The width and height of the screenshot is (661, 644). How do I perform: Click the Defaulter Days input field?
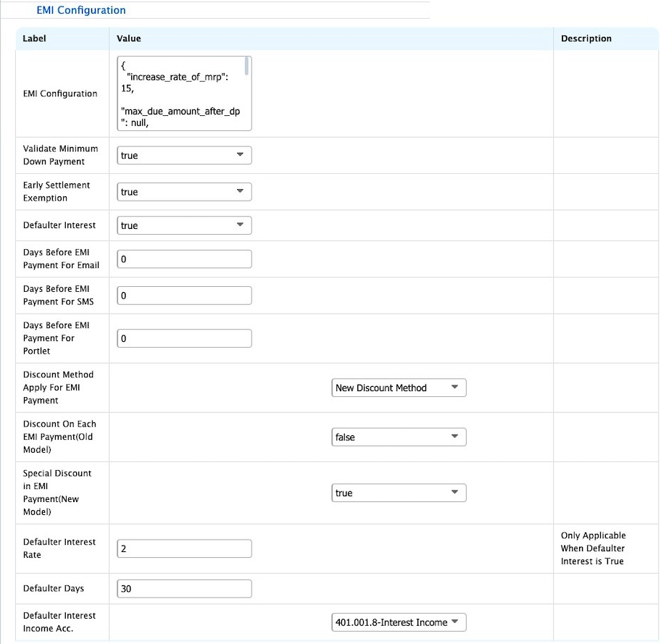[184, 588]
